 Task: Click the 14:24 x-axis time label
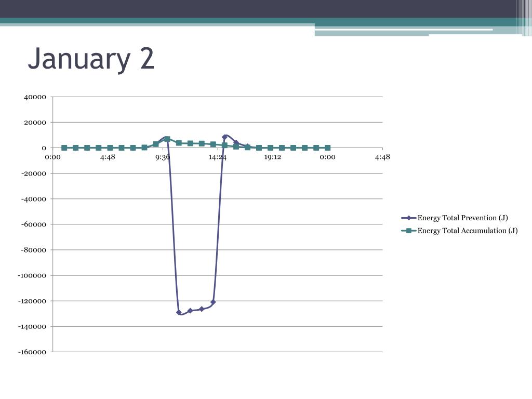[218, 157]
